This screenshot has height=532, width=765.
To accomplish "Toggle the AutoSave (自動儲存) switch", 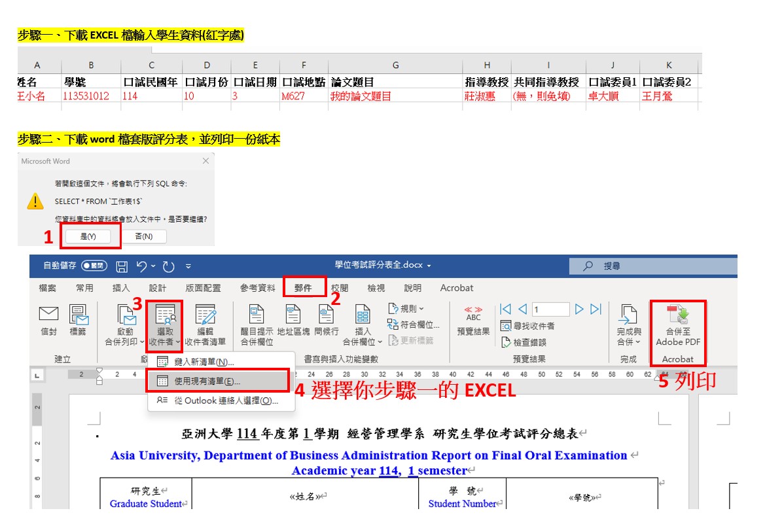I will click(94, 266).
